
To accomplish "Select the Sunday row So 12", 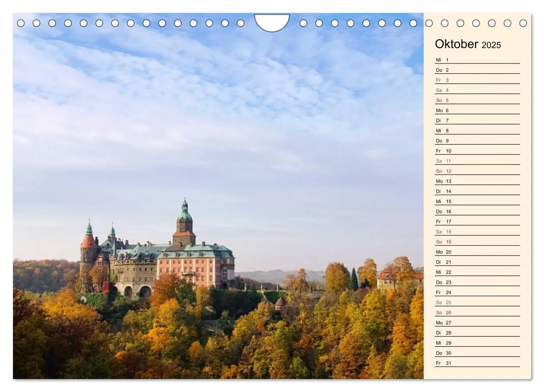I will point(477,171).
